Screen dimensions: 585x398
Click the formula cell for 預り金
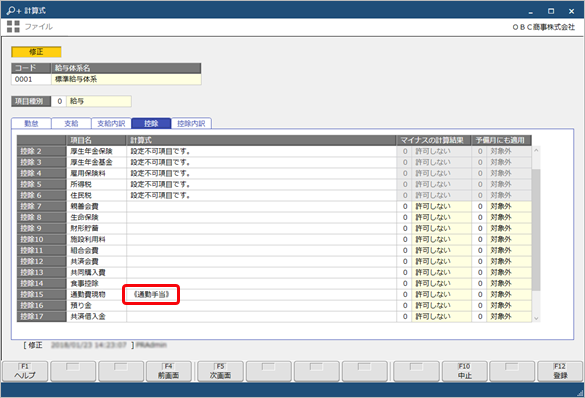(261, 305)
